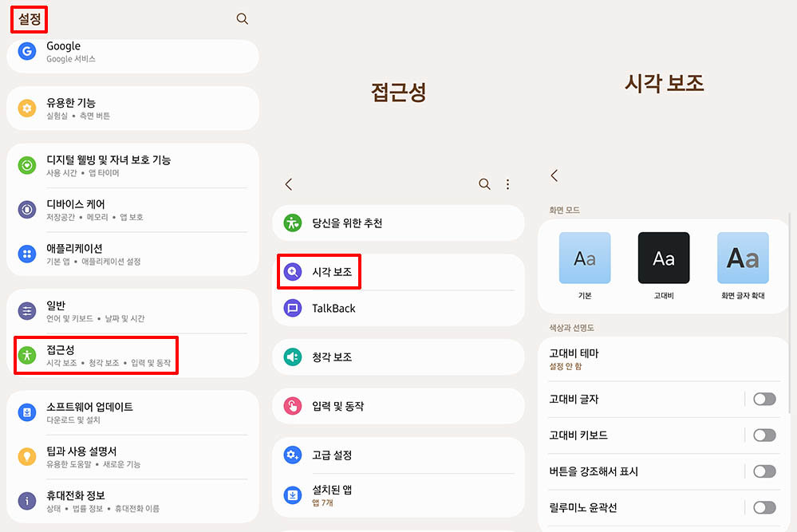This screenshot has height=532, width=797.
Task: Open the three-dot more options menu
Action: pos(508,184)
